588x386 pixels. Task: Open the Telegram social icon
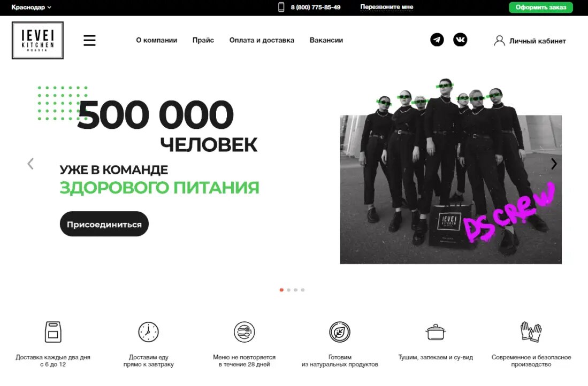[437, 40]
